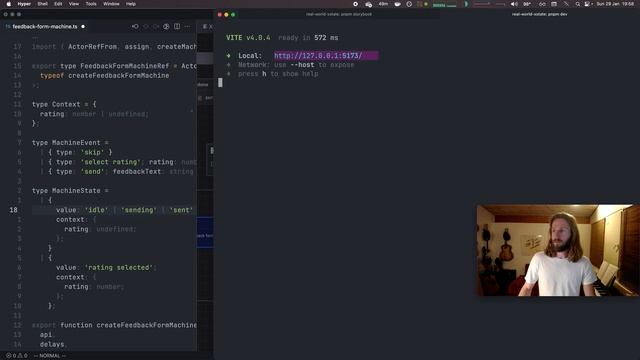Screen dimensions: 640x360
Task: Click the 'idle' string on line 18
Action: click(x=96, y=210)
